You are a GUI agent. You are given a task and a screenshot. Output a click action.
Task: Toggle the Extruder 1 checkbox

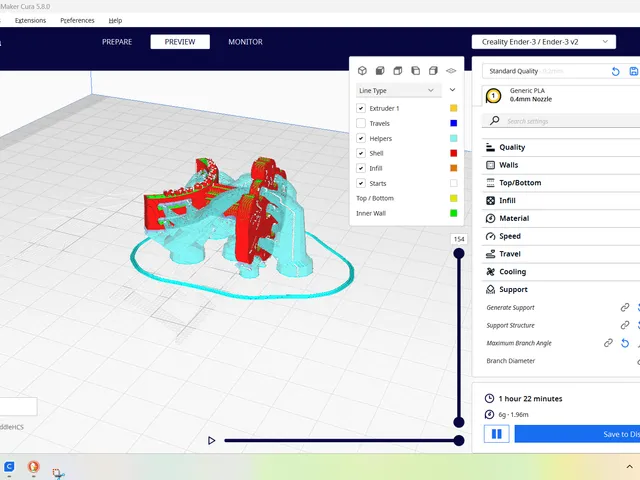(361, 108)
